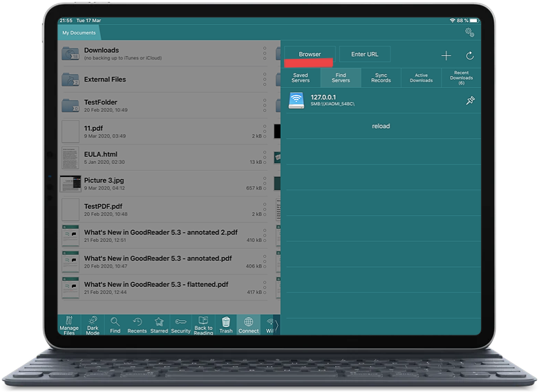Viewport: 539px width, 392px height.
Task: Open the Downloads folder
Action: point(164,53)
